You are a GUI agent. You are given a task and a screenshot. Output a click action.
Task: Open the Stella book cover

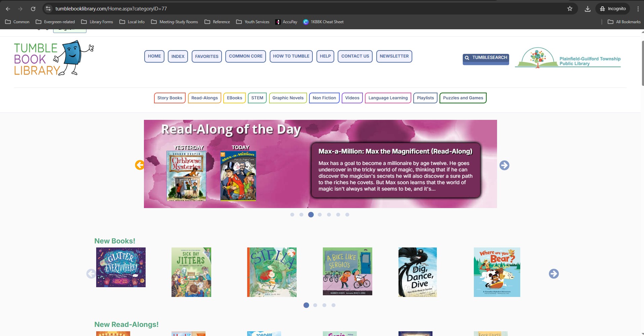(272, 272)
